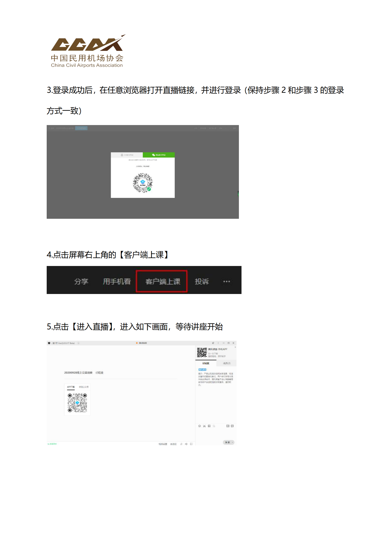Click 用手机看 in the dark toolbar
This screenshot has height=555, width=392.
point(117,281)
